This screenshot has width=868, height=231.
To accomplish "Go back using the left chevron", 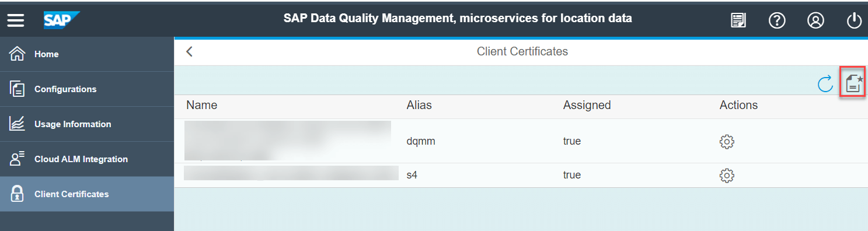I will point(189,51).
